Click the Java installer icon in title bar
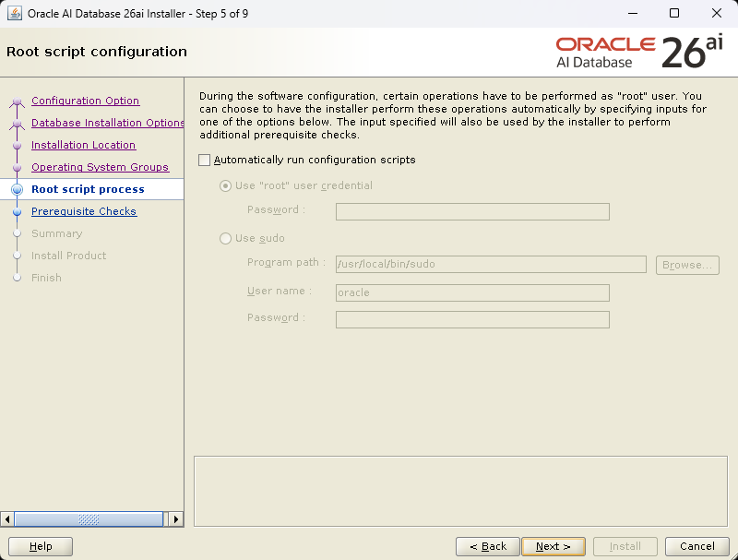Viewport: 738px width, 560px height. [x=14, y=13]
